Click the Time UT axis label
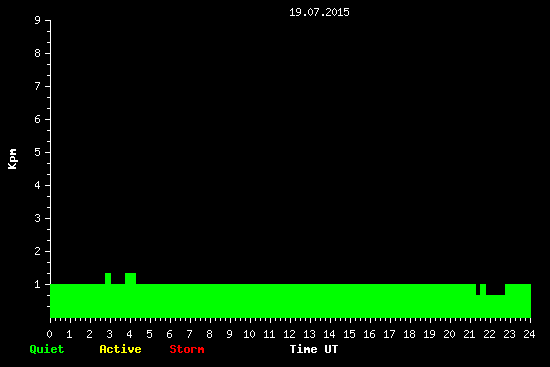 click(x=314, y=349)
